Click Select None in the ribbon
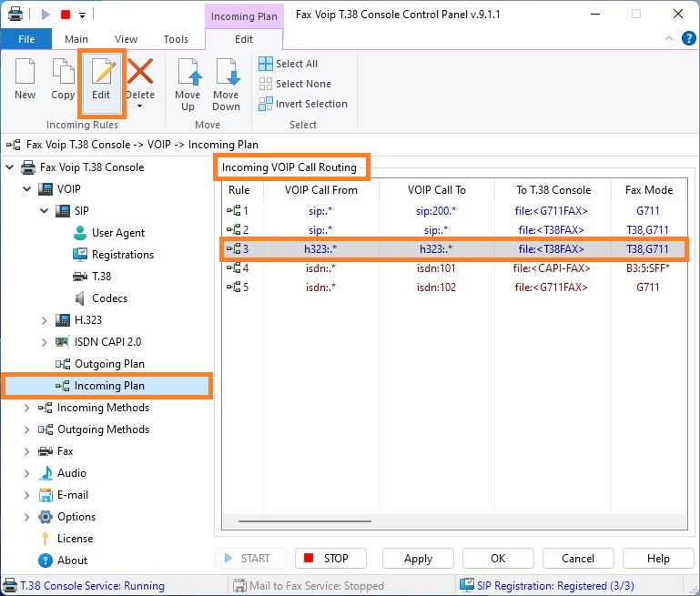Viewport: 700px width, 596px height. [295, 84]
